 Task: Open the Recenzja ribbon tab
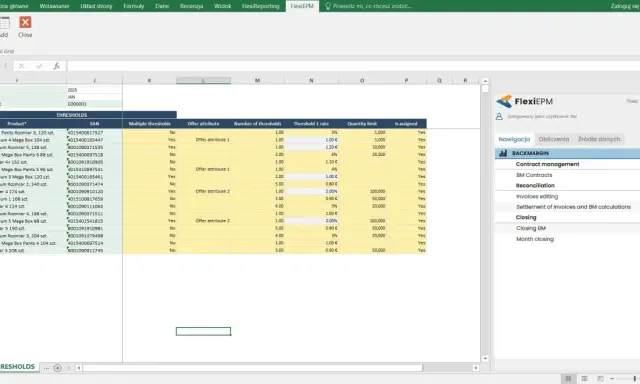point(191,6)
